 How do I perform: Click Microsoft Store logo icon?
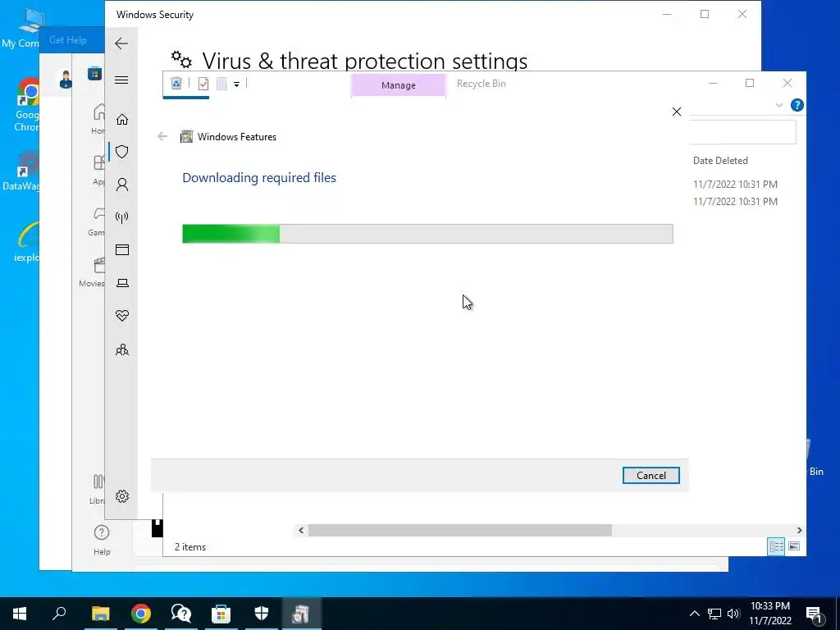(x=95, y=73)
